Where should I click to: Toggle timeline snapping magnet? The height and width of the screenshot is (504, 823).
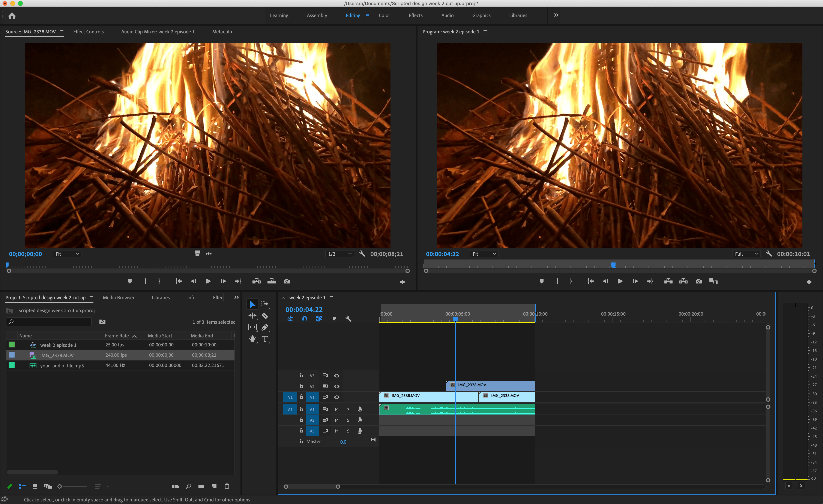tap(305, 318)
